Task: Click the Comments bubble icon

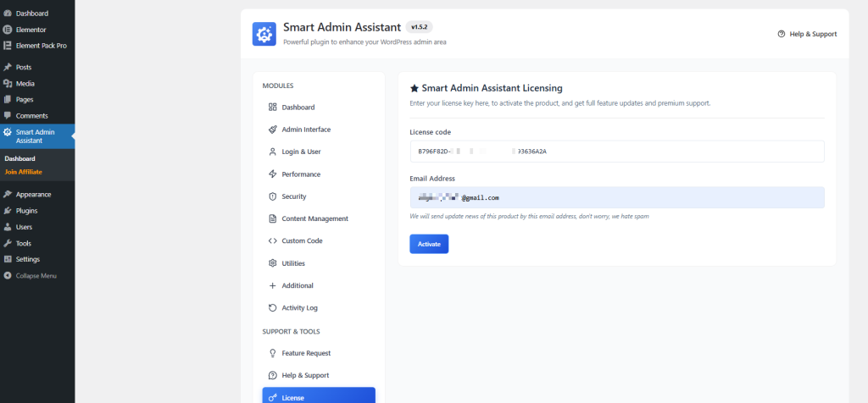Action: 7,115
